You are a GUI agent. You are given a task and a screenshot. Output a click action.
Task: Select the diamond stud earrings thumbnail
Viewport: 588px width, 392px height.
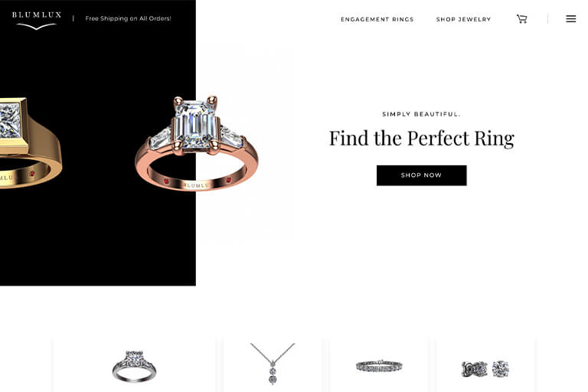pyautogui.click(x=485, y=369)
